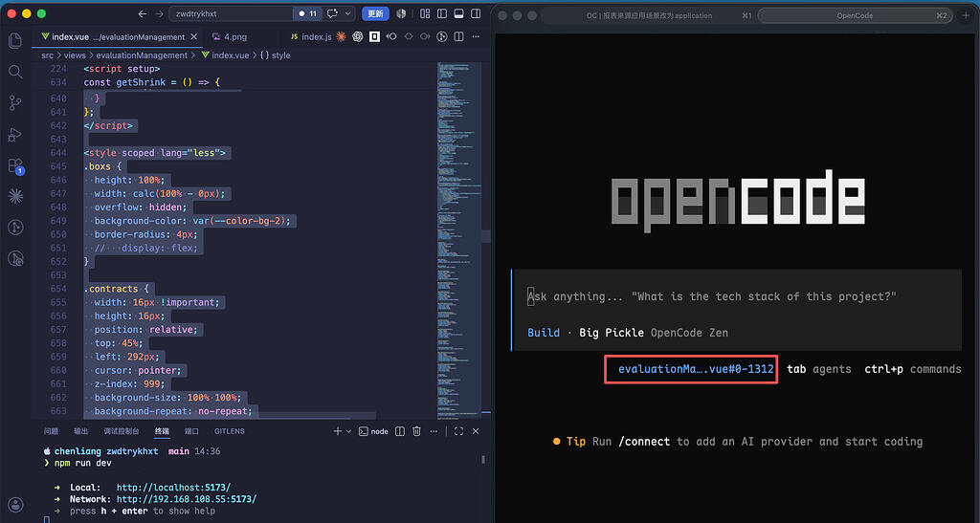Image resolution: width=980 pixels, height=523 pixels.
Task: Open the 调试控制台 (Debug Console) panel tab
Action: pyautogui.click(x=122, y=431)
